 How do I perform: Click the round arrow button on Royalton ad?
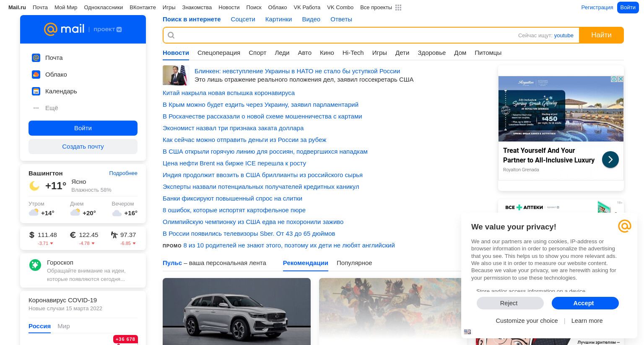(x=610, y=160)
